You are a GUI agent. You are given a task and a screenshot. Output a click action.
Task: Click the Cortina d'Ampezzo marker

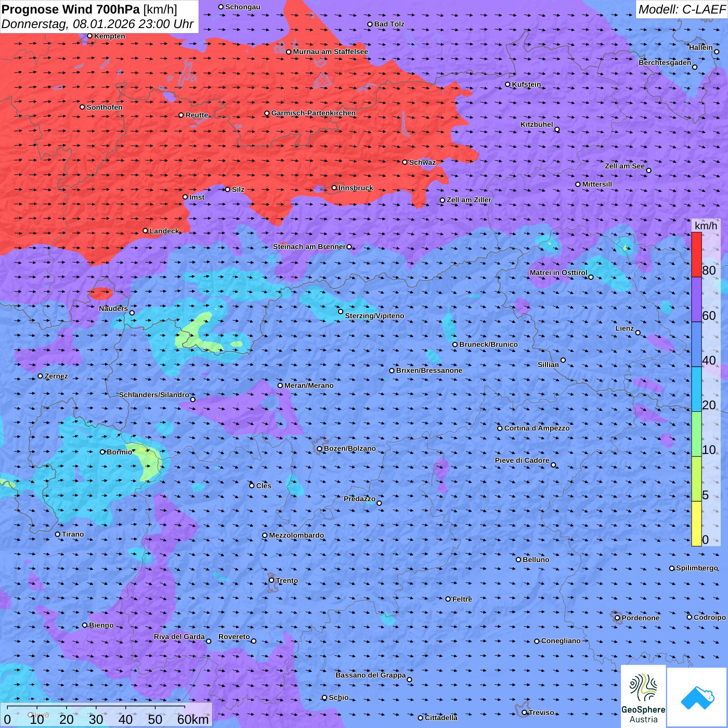pyautogui.click(x=500, y=428)
